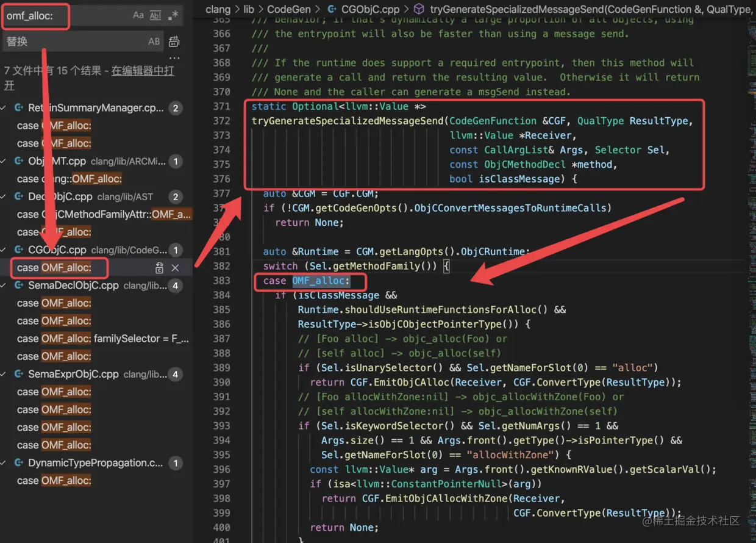Screen dimensions: 756x543
Task: Toggle search details with the ellipsis icon
Action: 174,59
